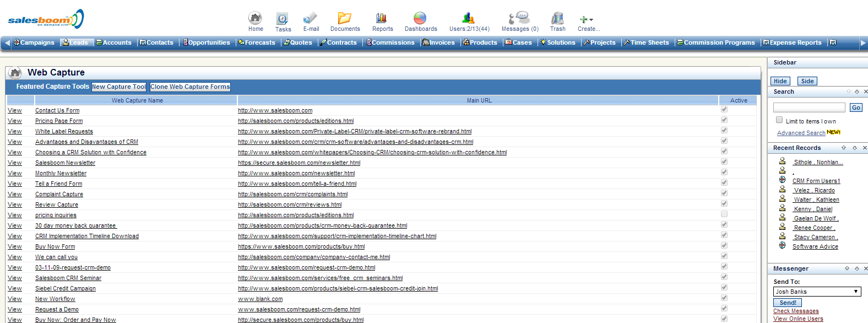The width and height of the screenshot is (868, 323).
Task: Click the salesboom logo
Action: pos(46,19)
